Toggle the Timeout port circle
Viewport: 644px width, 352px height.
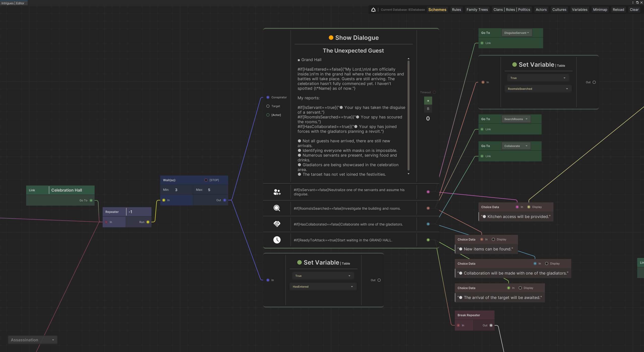[x=434, y=92]
